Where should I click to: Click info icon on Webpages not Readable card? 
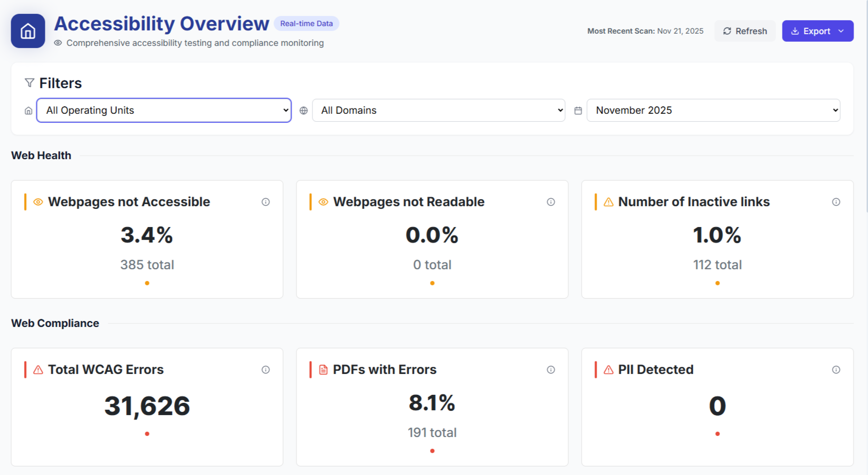point(551,202)
